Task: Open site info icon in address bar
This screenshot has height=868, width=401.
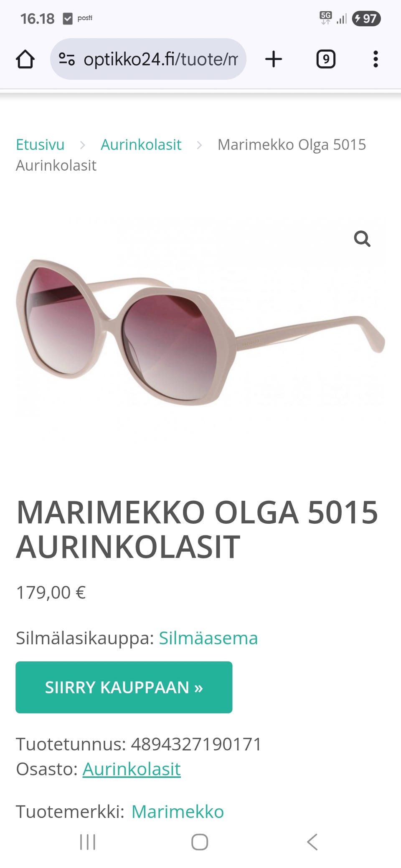Action: point(67,59)
